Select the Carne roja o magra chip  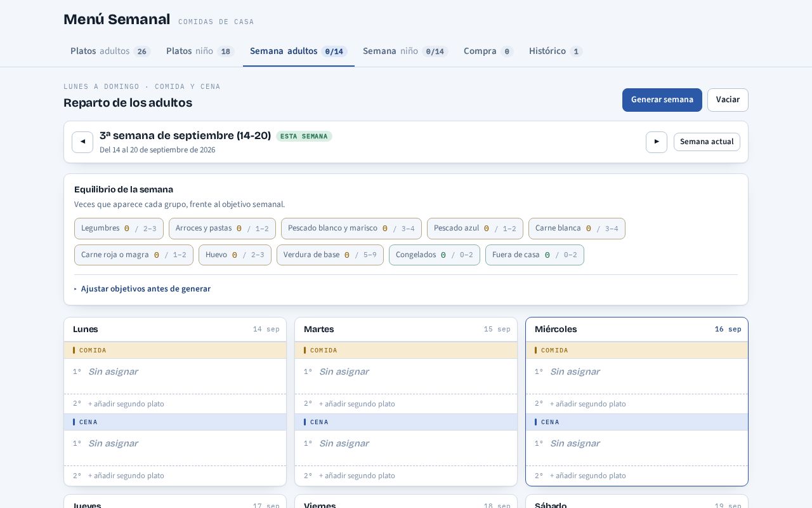(x=134, y=255)
